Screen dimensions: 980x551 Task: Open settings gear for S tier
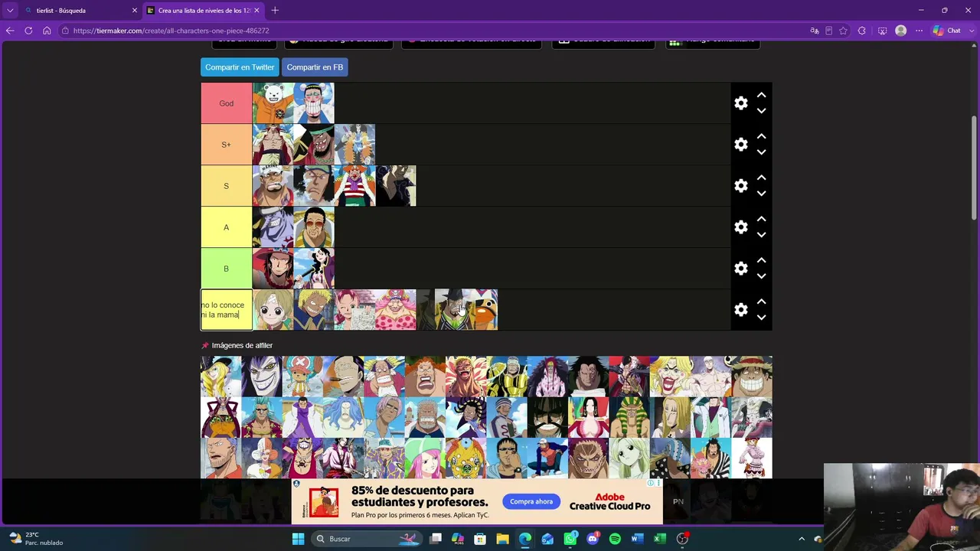[x=740, y=186]
